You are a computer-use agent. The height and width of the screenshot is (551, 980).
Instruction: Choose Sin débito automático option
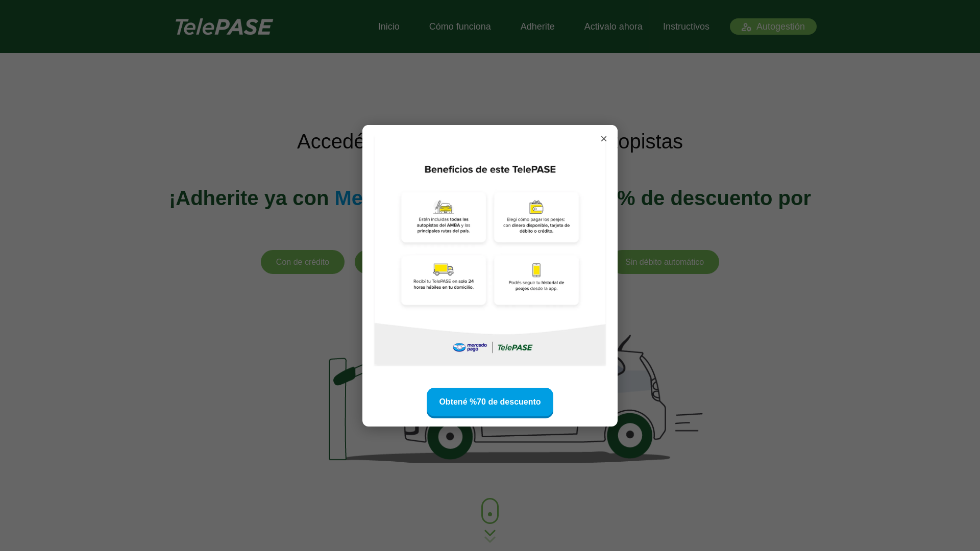[665, 262]
